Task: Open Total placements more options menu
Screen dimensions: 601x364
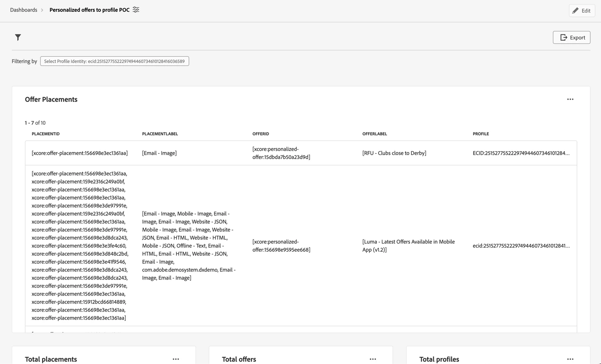Action: click(176, 359)
